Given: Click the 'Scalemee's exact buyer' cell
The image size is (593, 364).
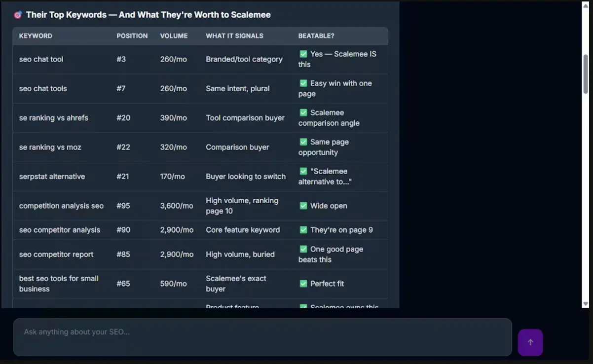Looking at the screenshot, I should [236, 284].
